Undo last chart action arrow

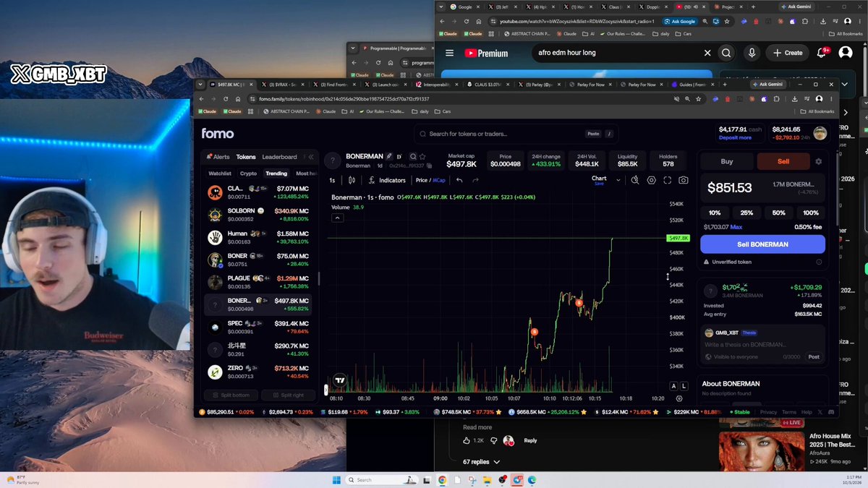click(x=459, y=180)
